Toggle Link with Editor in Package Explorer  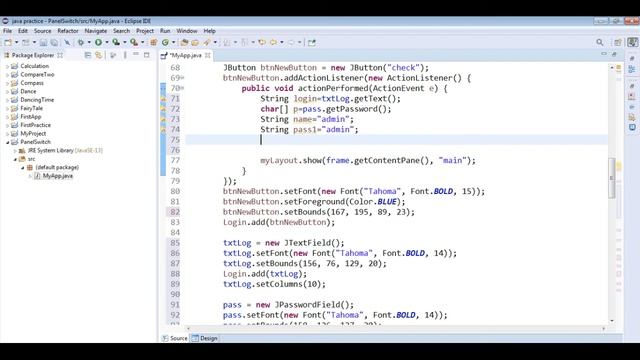(98, 55)
